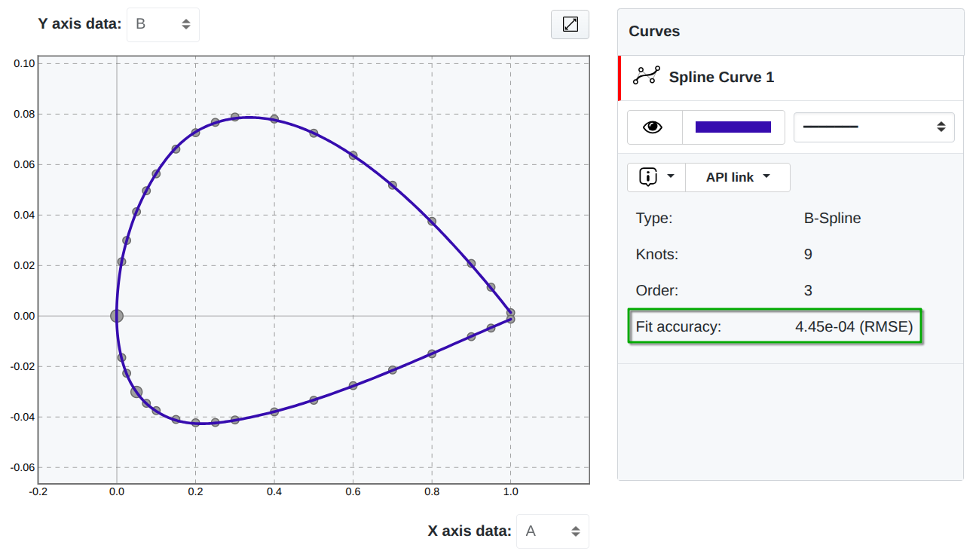Expand the plot using the fullscreen icon

click(570, 24)
